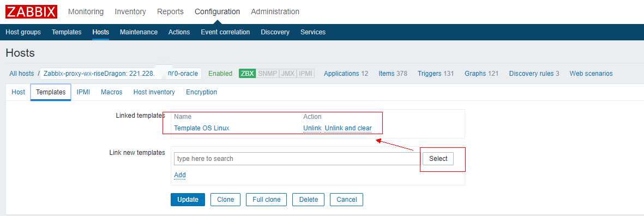The image size is (644, 216).
Task: Click the Add link under template search
Action: (x=180, y=175)
